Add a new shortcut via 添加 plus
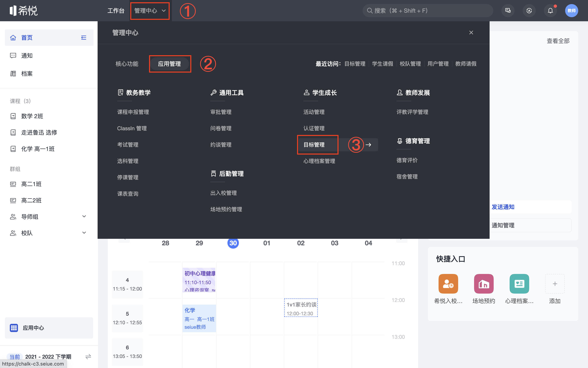This screenshot has height=368, width=588. tap(555, 284)
